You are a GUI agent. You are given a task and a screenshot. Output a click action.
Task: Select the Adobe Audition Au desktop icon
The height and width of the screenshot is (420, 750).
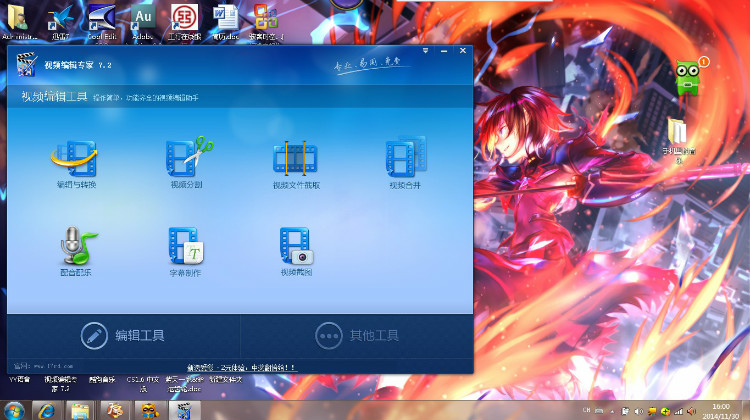click(x=143, y=22)
